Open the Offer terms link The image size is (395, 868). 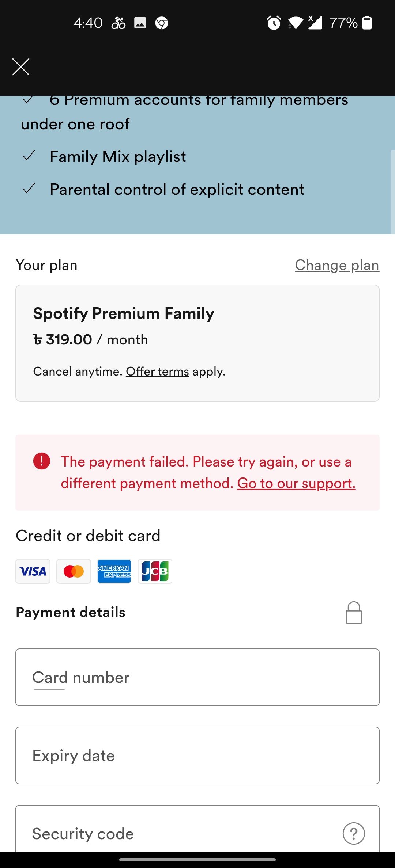157,372
